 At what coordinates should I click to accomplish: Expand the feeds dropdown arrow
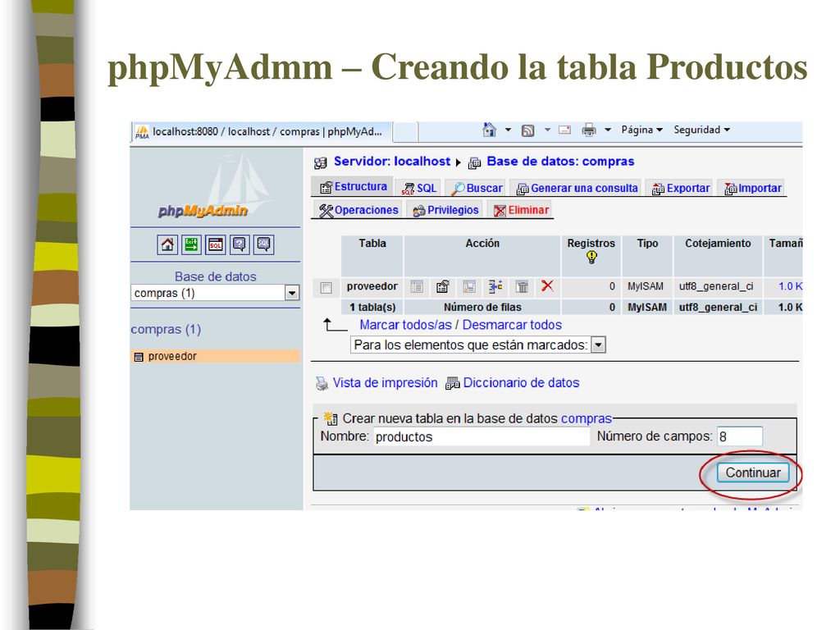click(x=547, y=130)
